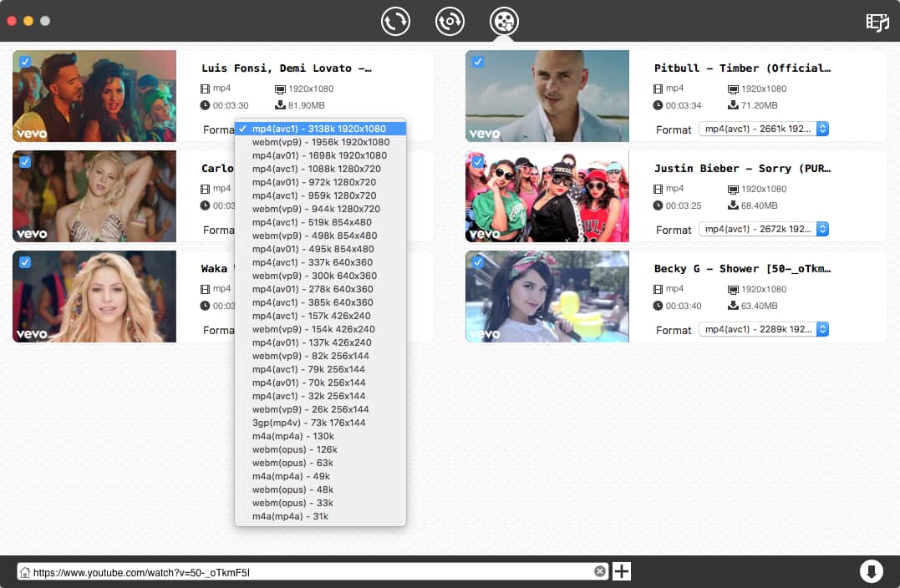Select webm(opus) - 126k audio option
Screen dimensions: 900x588
(x=320, y=449)
